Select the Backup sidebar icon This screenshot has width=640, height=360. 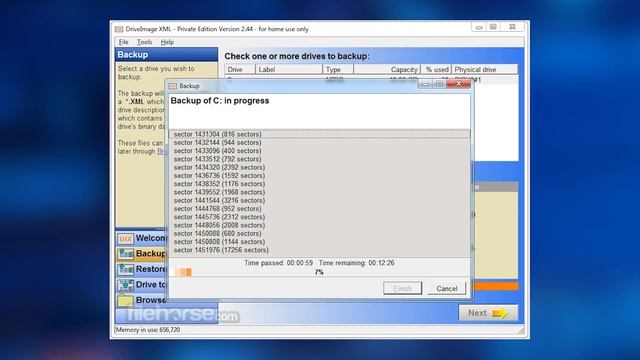coord(125,254)
